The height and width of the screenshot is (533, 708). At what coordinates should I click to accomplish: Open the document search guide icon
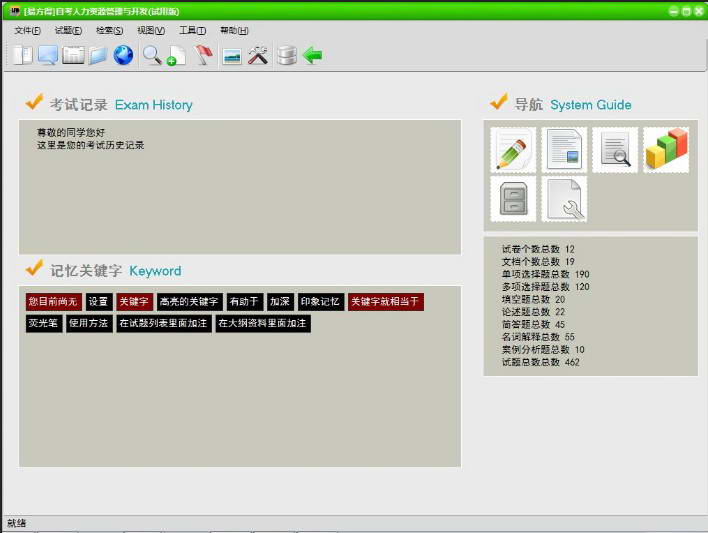pyautogui.click(x=615, y=150)
